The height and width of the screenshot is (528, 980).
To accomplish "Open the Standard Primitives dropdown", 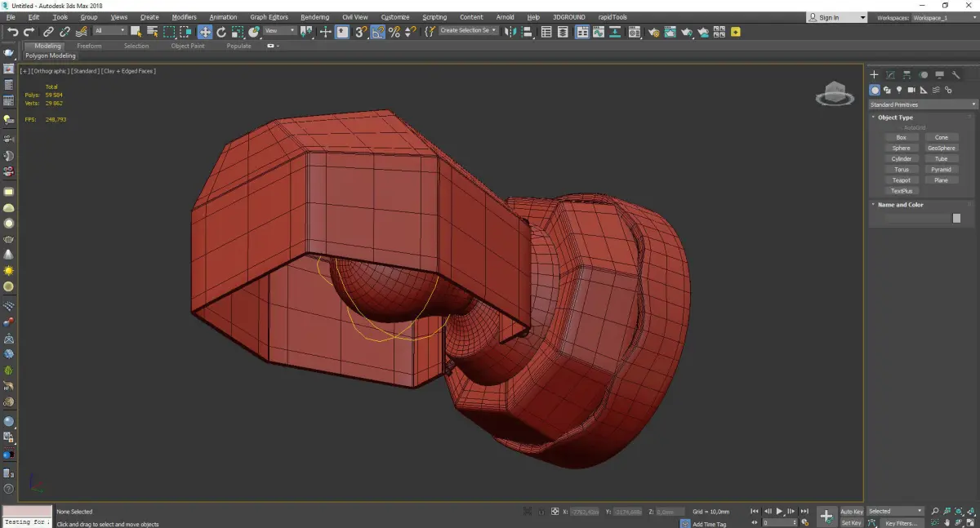I will point(923,104).
